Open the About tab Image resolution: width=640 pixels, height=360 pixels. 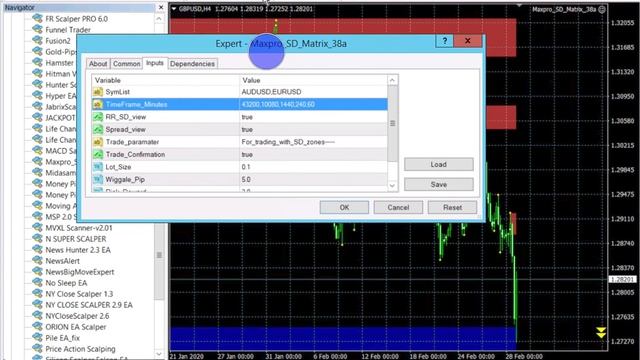pos(98,64)
